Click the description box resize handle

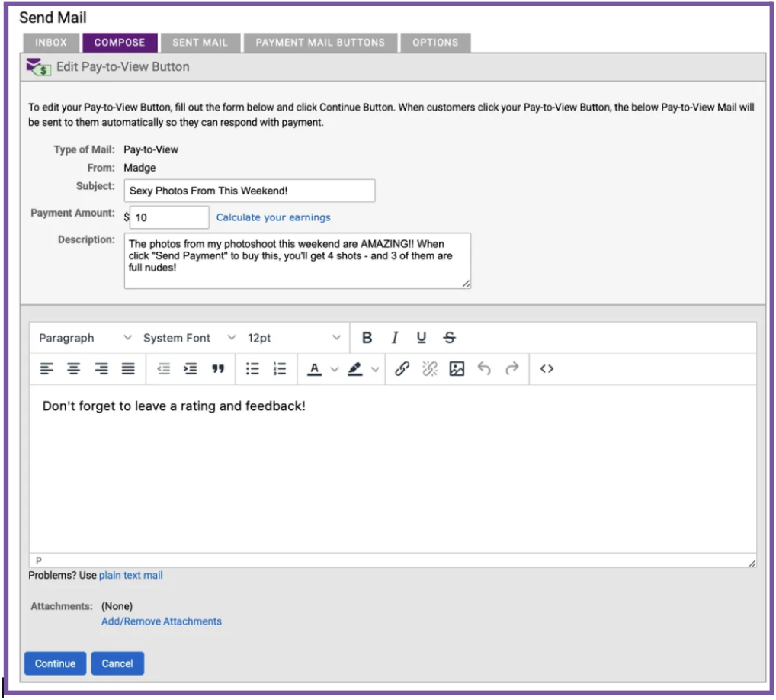pos(467,284)
